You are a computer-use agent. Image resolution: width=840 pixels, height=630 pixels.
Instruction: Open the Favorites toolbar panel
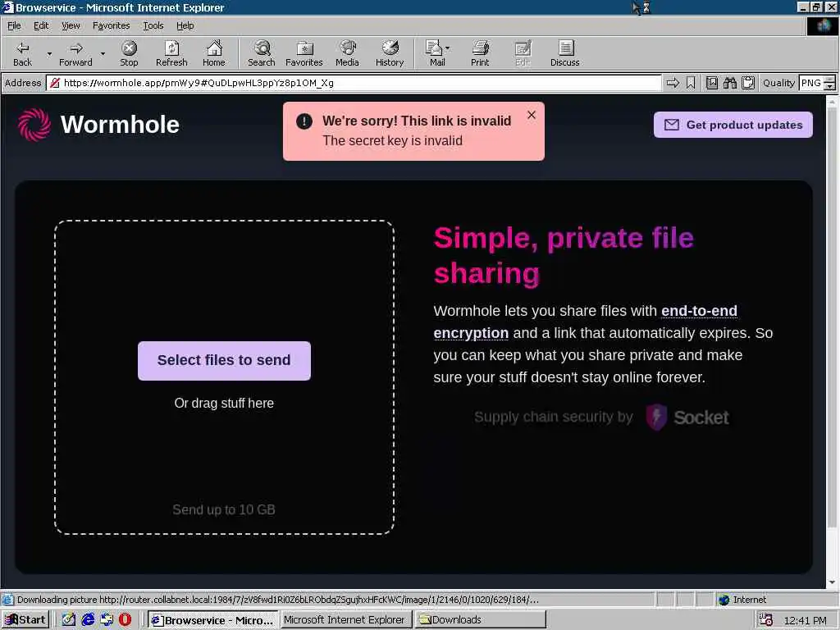tap(304, 53)
